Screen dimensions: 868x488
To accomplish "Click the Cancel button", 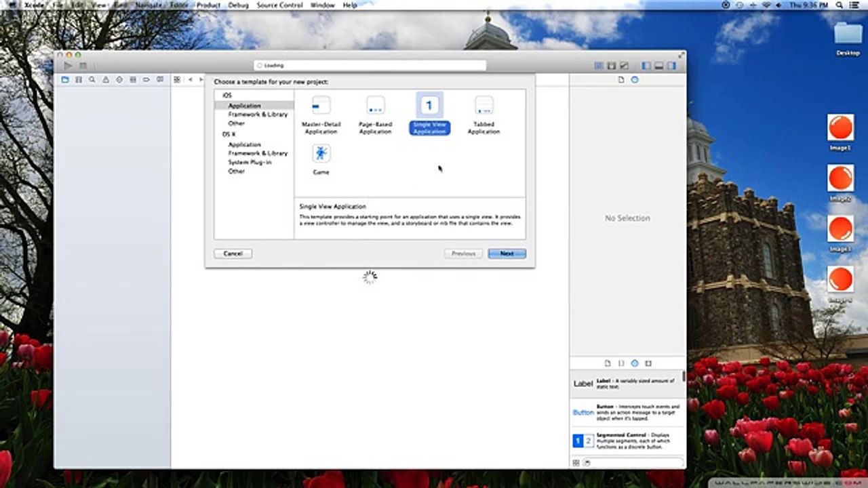I will pyautogui.click(x=233, y=253).
